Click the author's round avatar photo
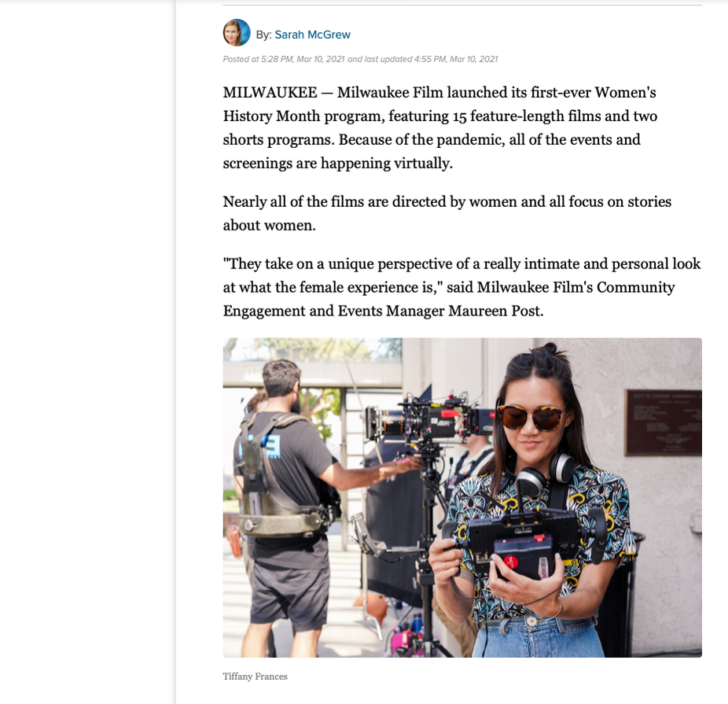728x704 pixels. click(237, 33)
